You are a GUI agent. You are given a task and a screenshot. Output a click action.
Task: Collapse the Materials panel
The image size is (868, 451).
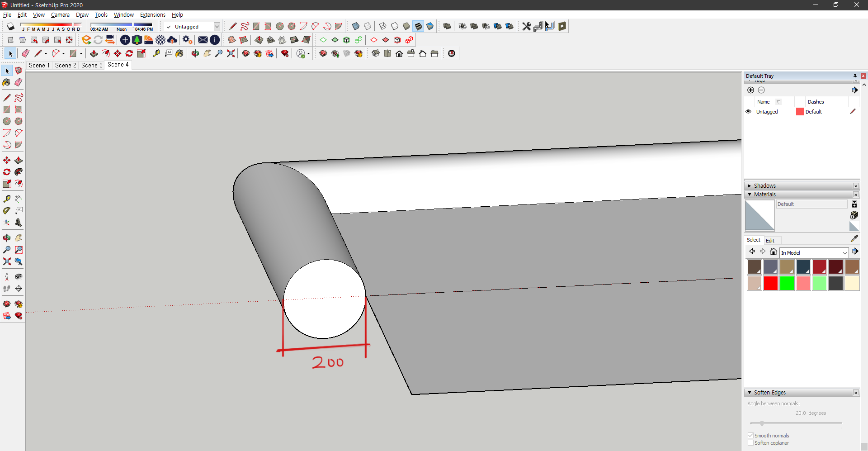(x=750, y=195)
